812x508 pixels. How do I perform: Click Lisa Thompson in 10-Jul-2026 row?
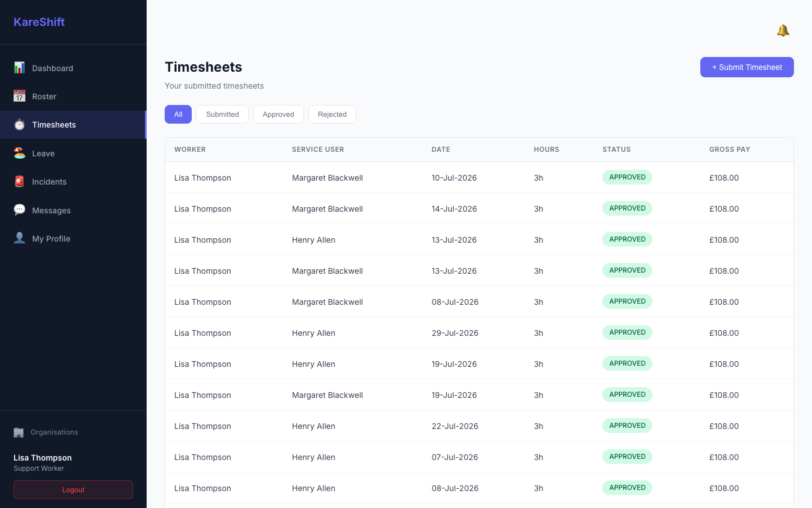pos(202,178)
